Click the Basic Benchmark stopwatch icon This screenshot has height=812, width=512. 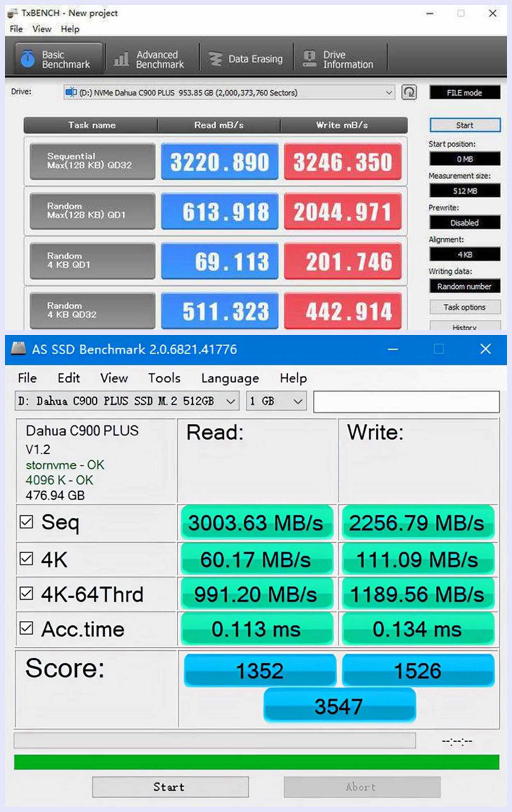(x=28, y=59)
